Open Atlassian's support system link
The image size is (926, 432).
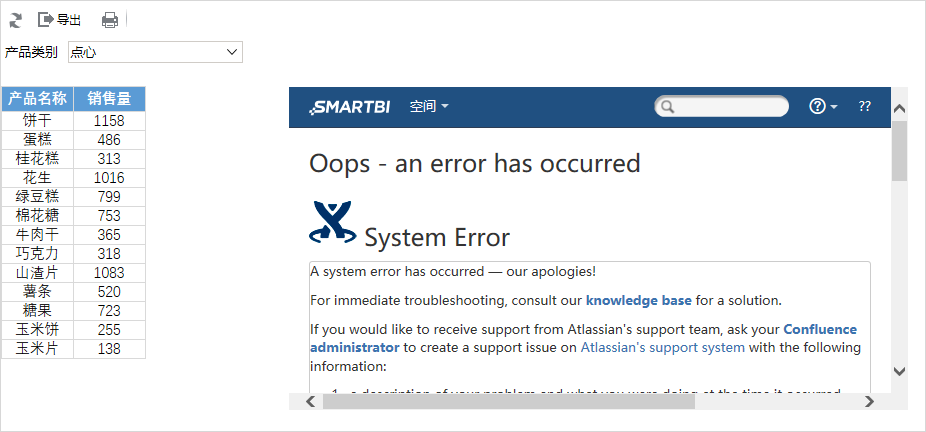(663, 348)
